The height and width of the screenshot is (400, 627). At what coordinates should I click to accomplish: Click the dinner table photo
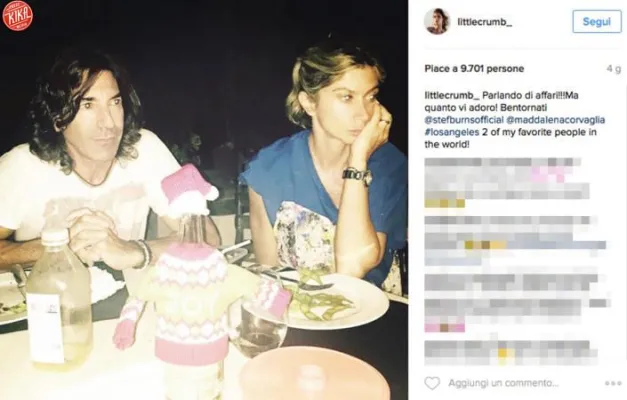pos(204,200)
